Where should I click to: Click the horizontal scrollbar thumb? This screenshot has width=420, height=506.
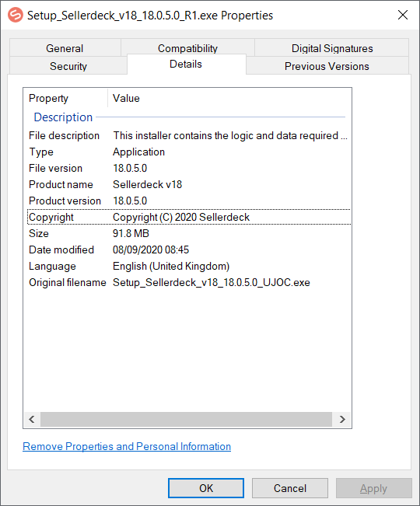(186, 419)
